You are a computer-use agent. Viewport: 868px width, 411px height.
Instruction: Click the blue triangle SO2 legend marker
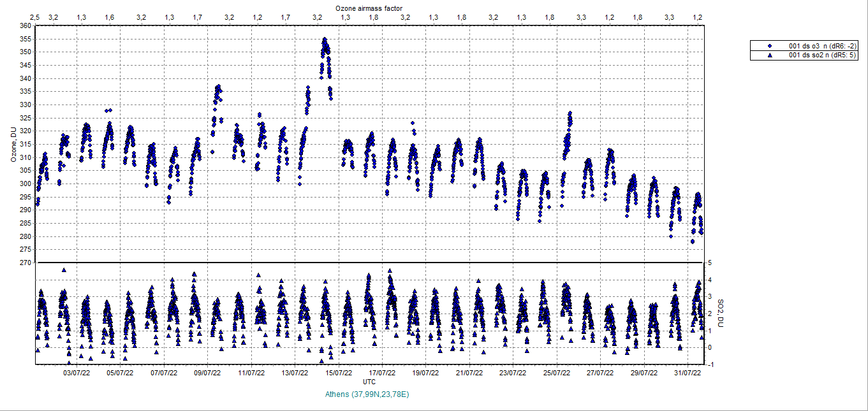point(770,55)
